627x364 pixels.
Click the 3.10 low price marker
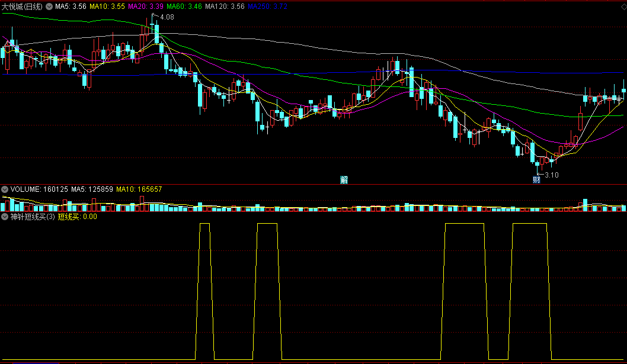(552, 175)
